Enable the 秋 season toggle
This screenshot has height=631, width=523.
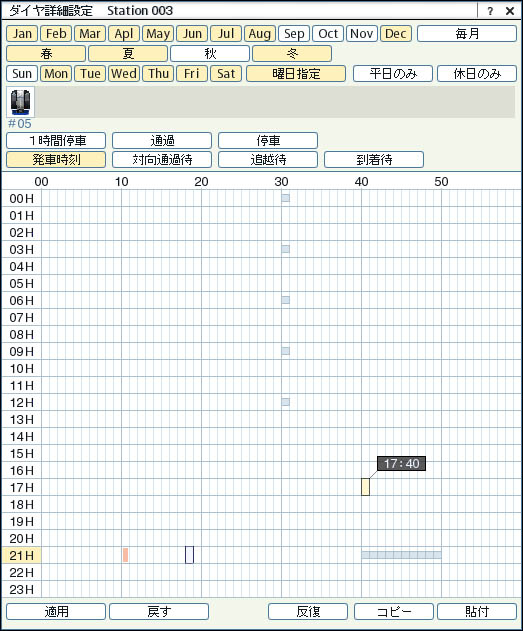point(210,54)
